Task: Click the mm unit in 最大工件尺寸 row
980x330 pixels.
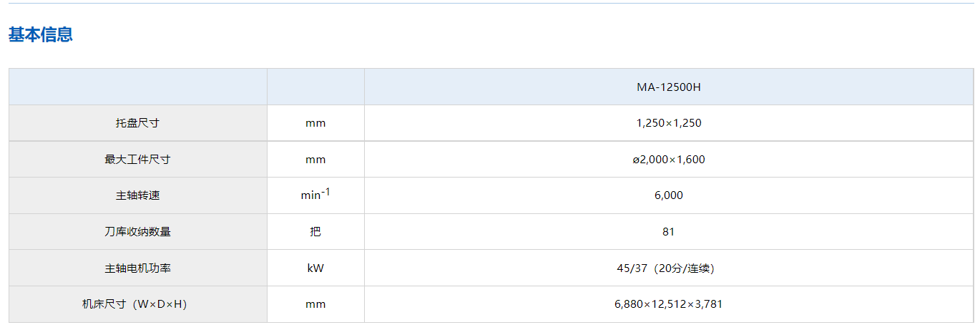Action: pos(315,160)
